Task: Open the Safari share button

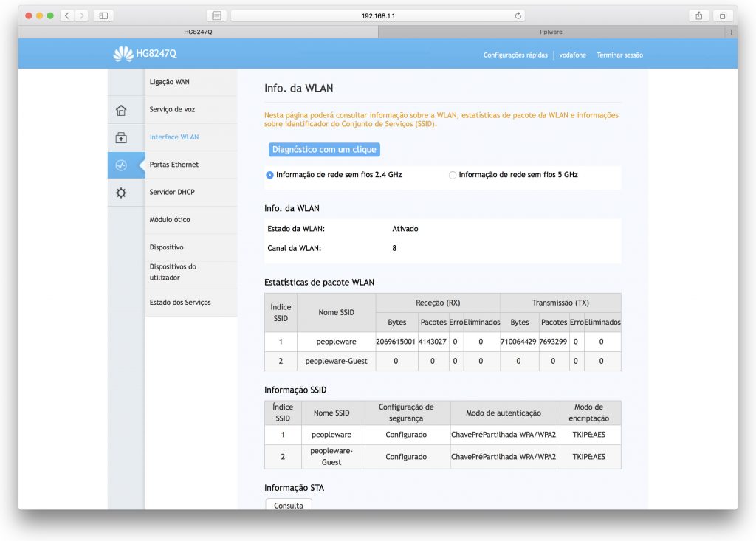Action: coord(698,15)
